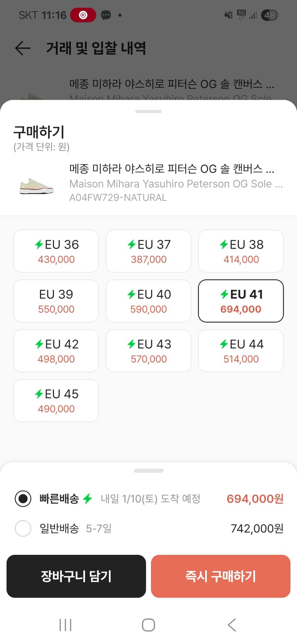Grab the top sheet drag handle
The image size is (297, 644).
tap(148, 112)
